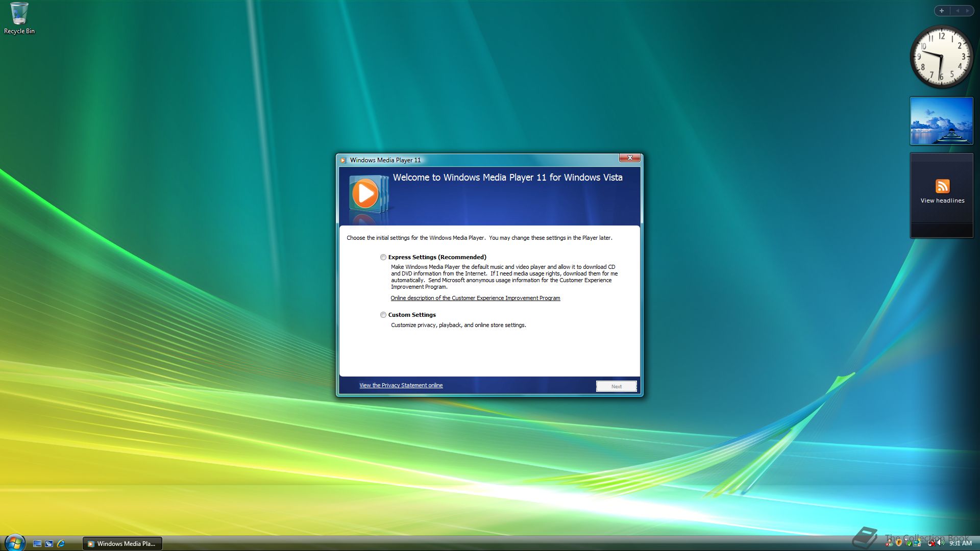This screenshot has height=551, width=980.
Task: Click 'Customize privacy, playback, and online store settings' text
Action: tap(458, 325)
